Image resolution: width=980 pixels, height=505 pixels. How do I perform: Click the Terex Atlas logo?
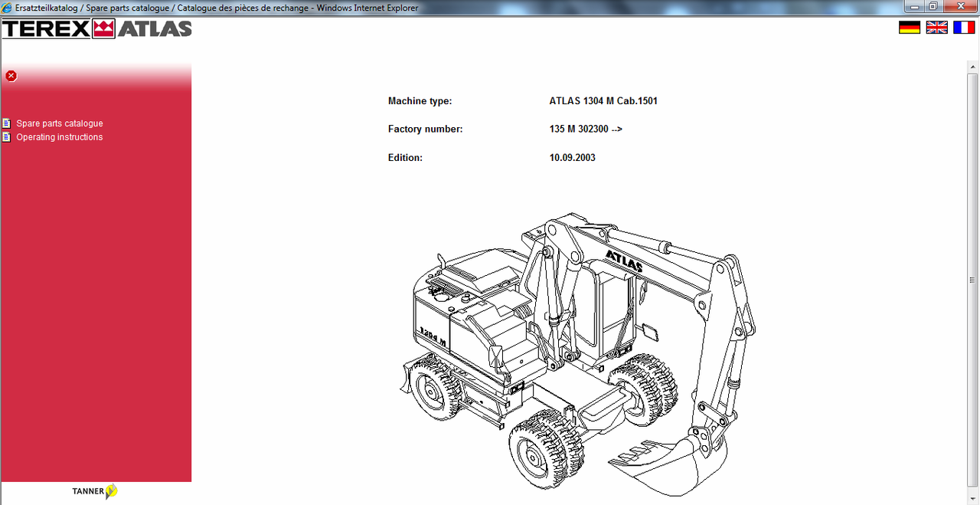coord(96,29)
